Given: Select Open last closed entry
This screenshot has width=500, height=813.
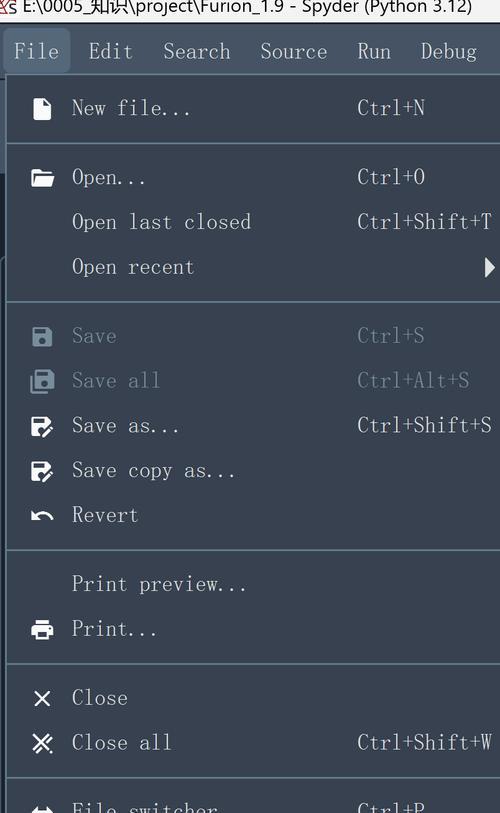Looking at the screenshot, I should pos(253,222).
